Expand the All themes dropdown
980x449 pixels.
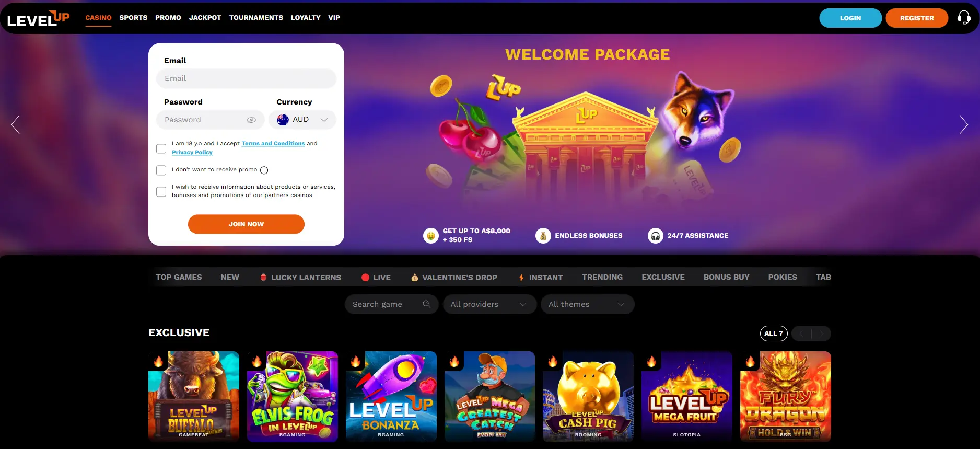coord(588,304)
